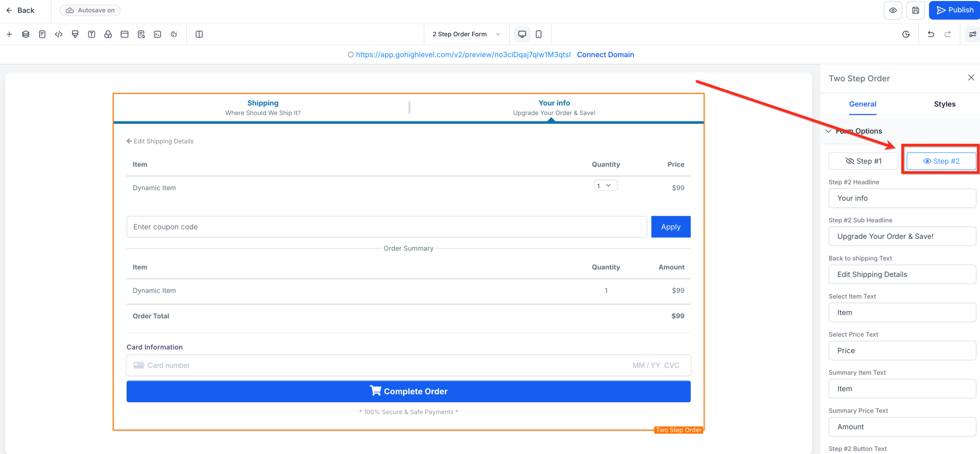This screenshot has width=980, height=454.
Task: Open the custom code editor icon
Action: point(59,34)
